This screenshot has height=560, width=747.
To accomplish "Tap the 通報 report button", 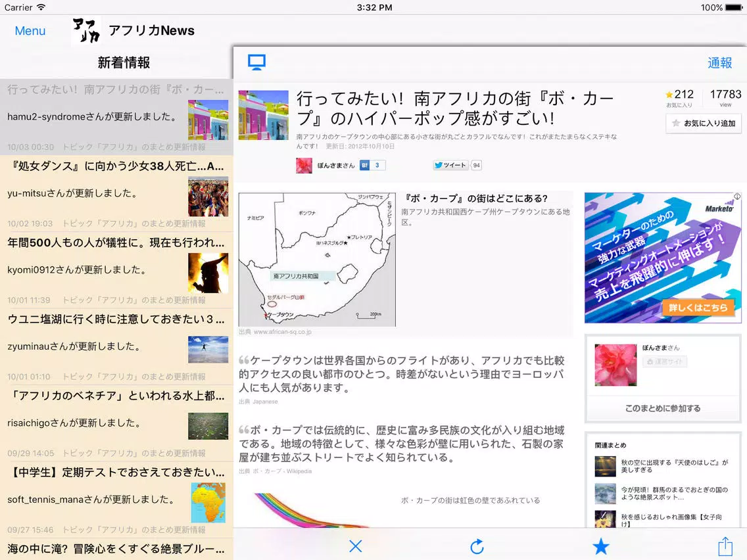I will pos(719,63).
